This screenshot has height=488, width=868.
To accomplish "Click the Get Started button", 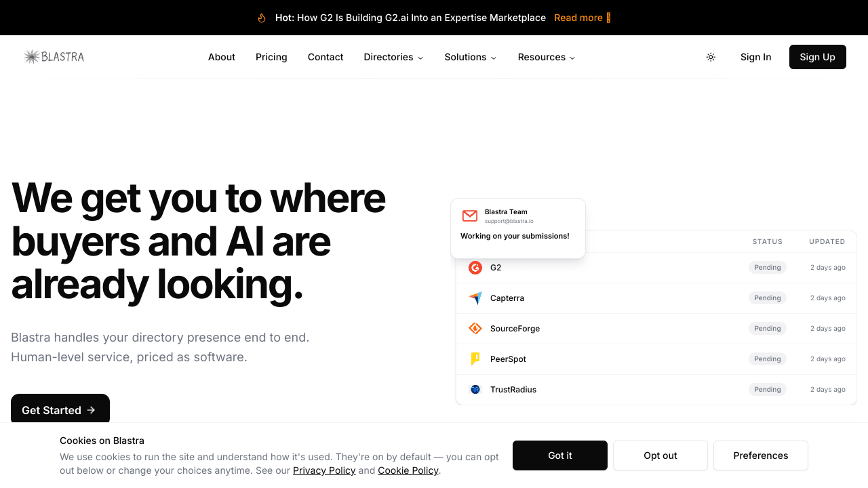I will (60, 410).
